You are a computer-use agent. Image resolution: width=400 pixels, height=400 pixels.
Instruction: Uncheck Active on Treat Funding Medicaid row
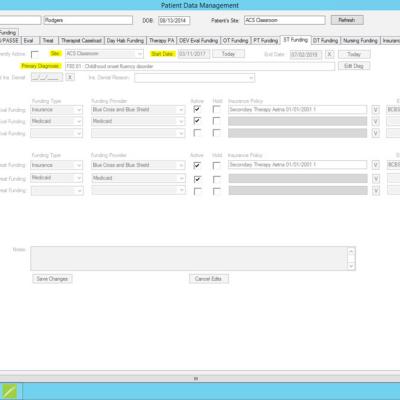(x=197, y=179)
